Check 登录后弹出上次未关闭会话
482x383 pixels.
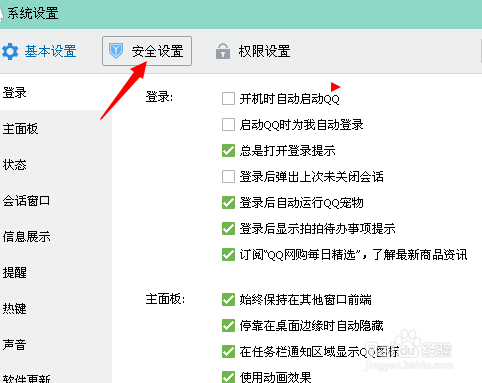[228, 177]
